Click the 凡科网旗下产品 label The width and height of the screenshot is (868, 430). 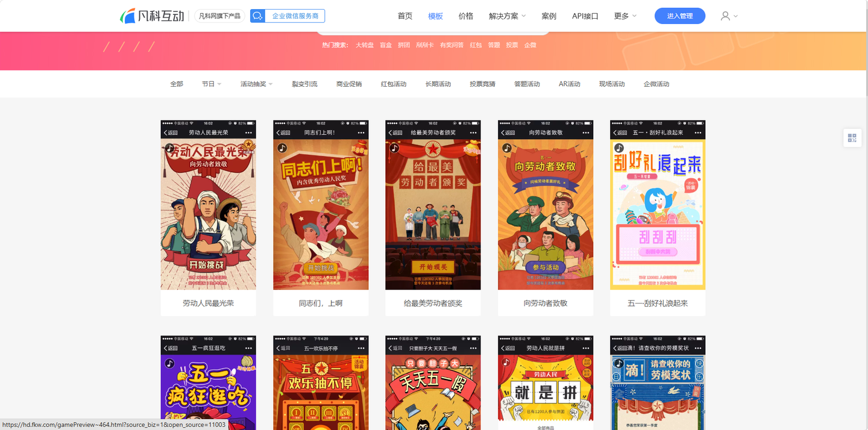pos(220,16)
